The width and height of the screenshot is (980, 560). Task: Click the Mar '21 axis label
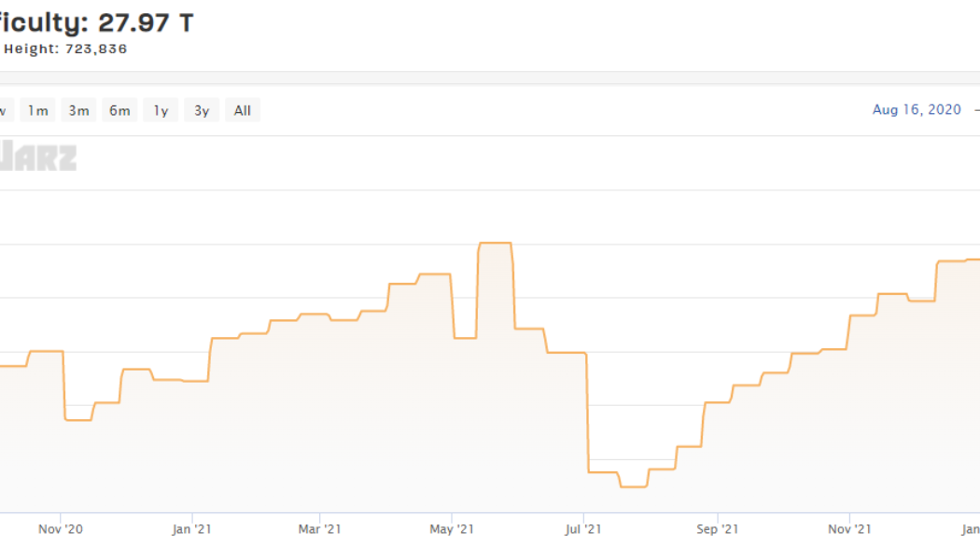click(x=324, y=527)
